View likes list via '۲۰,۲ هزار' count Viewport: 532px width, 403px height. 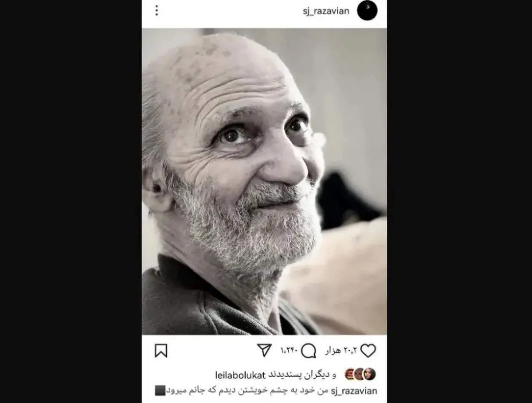(341, 351)
